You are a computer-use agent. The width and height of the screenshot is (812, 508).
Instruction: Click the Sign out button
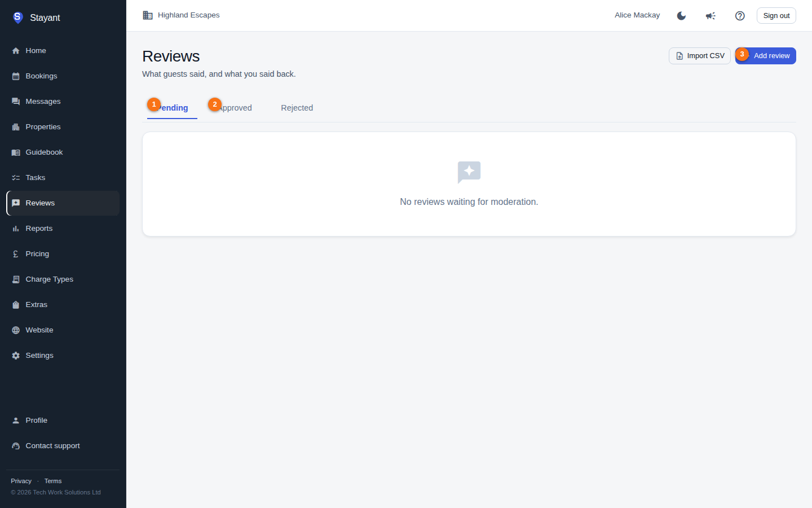[x=776, y=16]
